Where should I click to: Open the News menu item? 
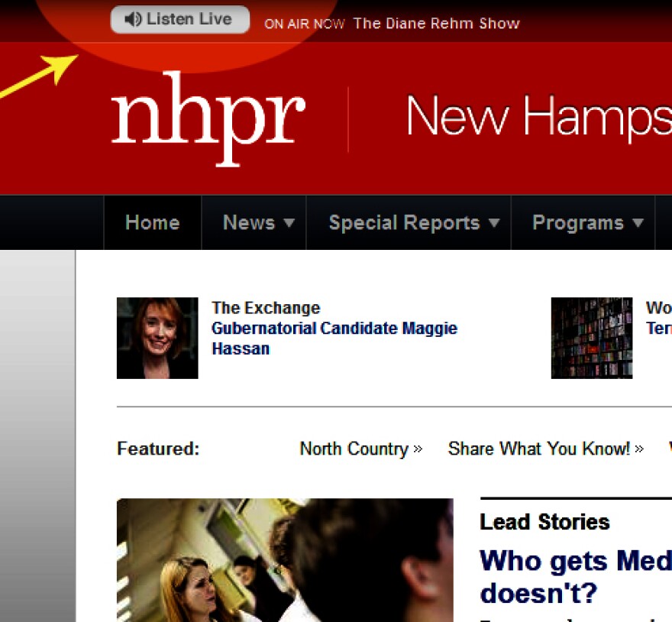pyautogui.click(x=249, y=222)
